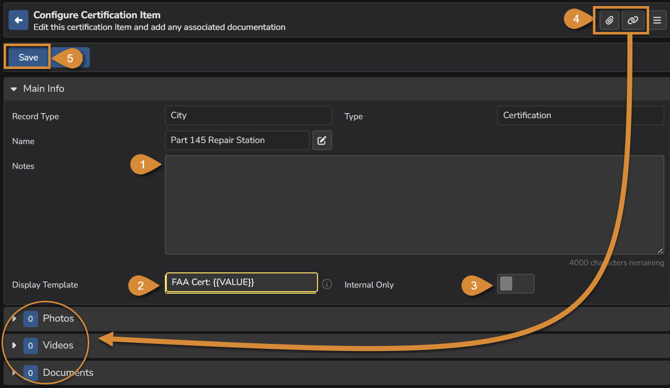Click the paperclip attachment icon
Viewport: 670px width, 388px height.
[609, 20]
